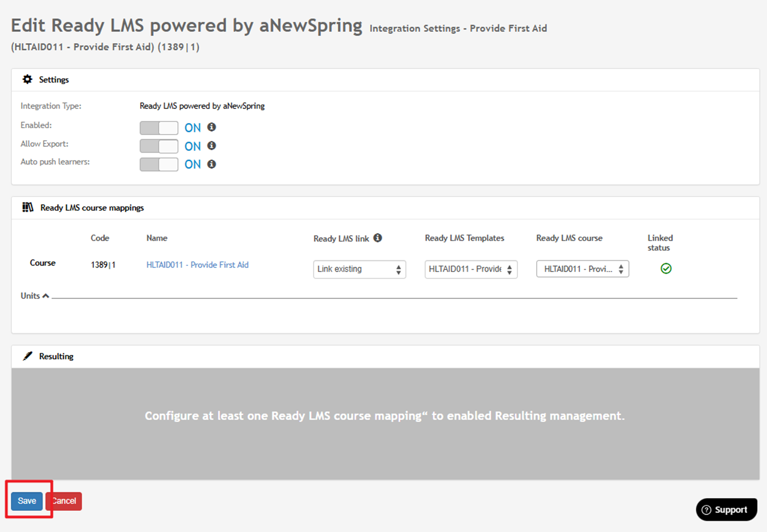Click the Configure at least one mapping message
Screen dimensions: 767x532
tap(385, 416)
